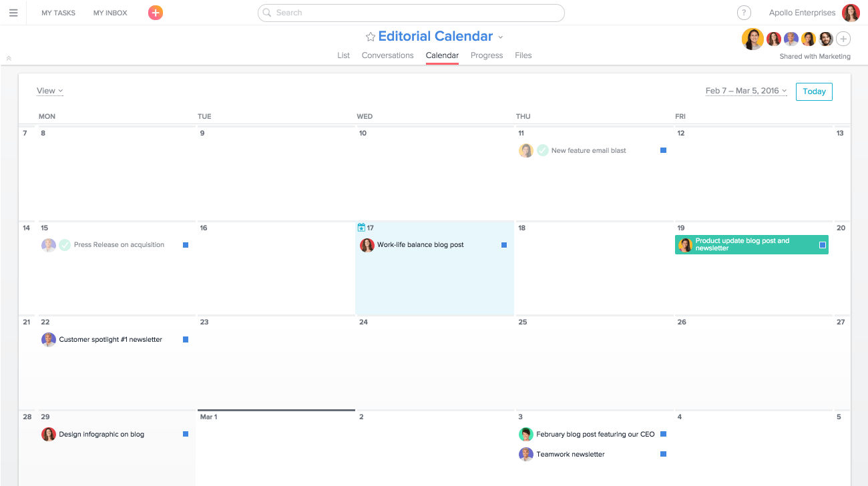Switch to the Conversations tab
The height and width of the screenshot is (486, 868).
(x=387, y=55)
